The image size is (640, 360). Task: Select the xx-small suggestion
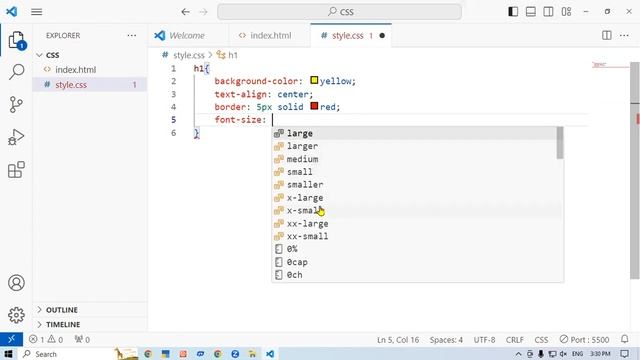[414, 236]
